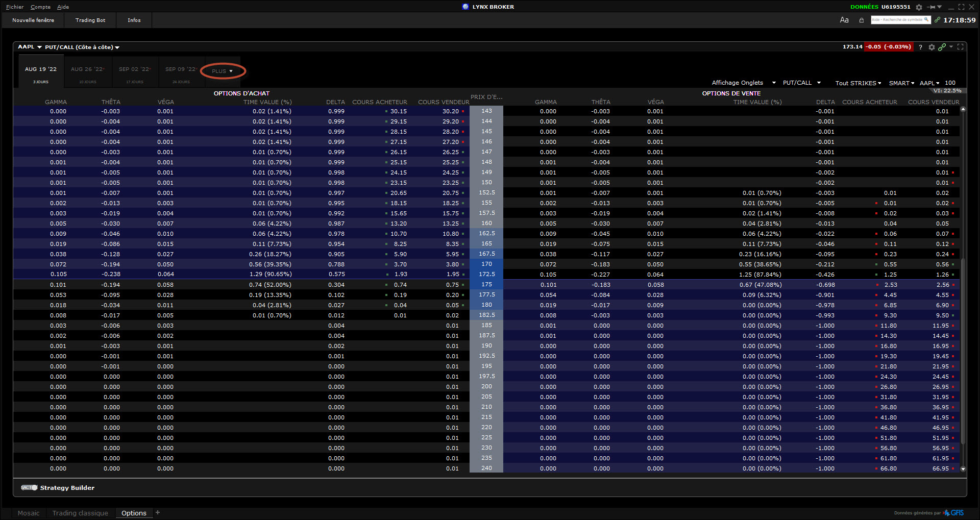Click the pin window icon in title bar
This screenshot has height=520, width=980.
tap(932, 7)
